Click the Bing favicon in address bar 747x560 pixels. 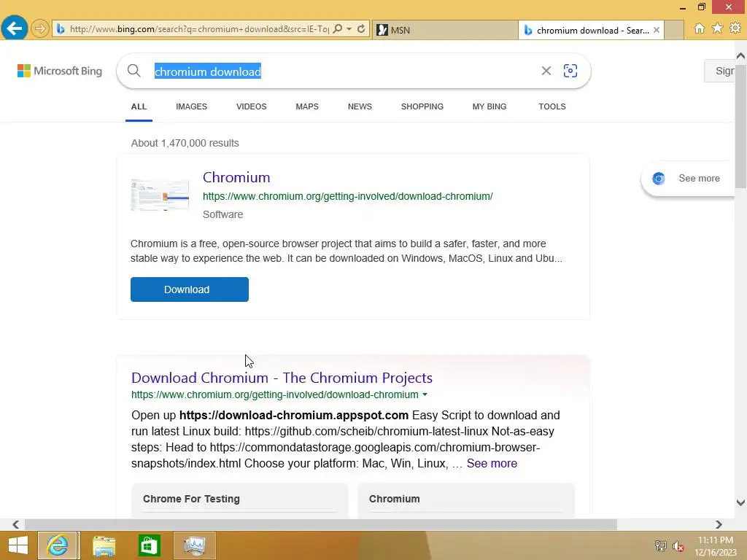61,29
